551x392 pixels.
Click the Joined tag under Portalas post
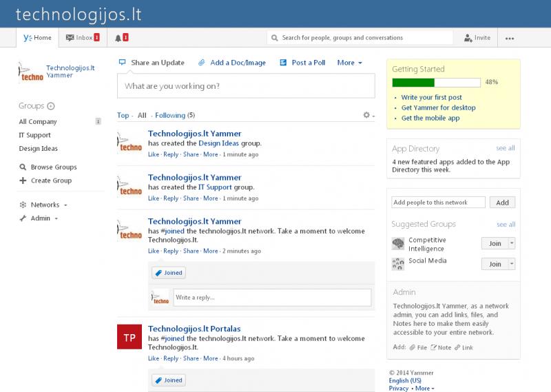point(169,380)
